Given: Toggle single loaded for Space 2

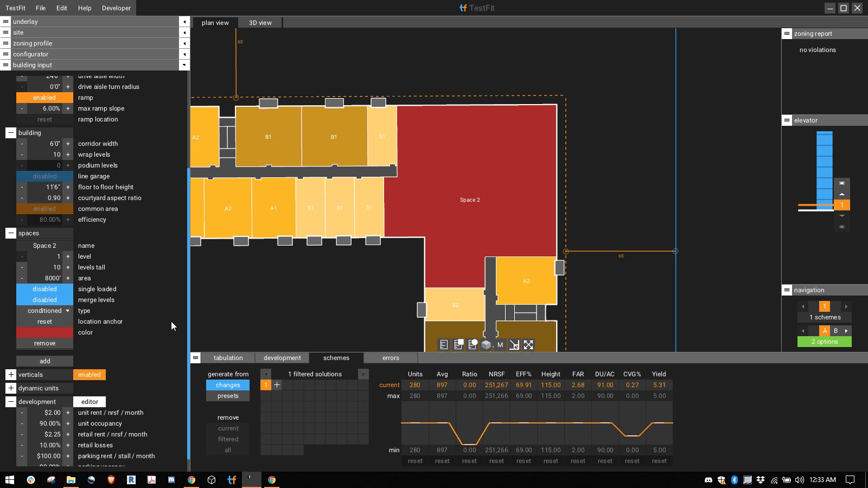Looking at the screenshot, I should (x=44, y=289).
